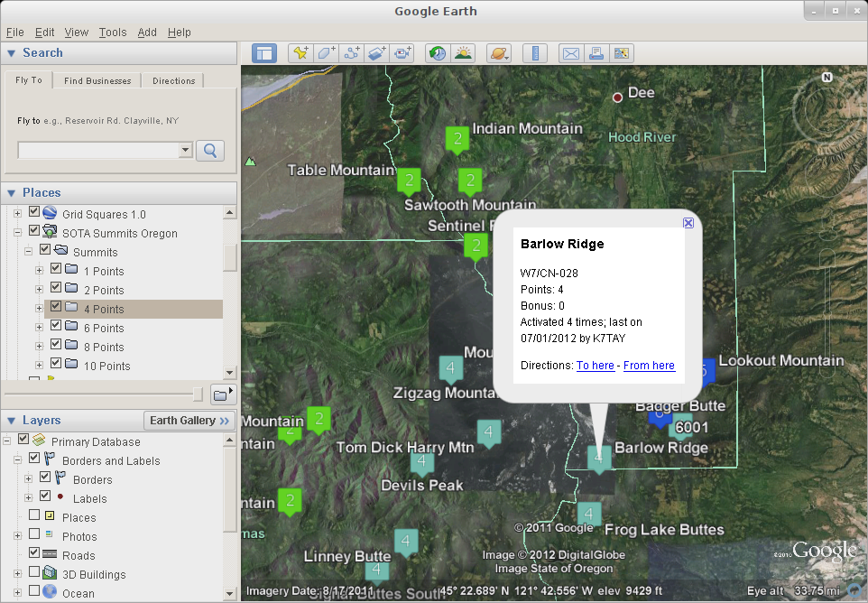Uncheck the Grid Squares 1.0 checkbox
The image size is (868, 603).
(x=34, y=211)
